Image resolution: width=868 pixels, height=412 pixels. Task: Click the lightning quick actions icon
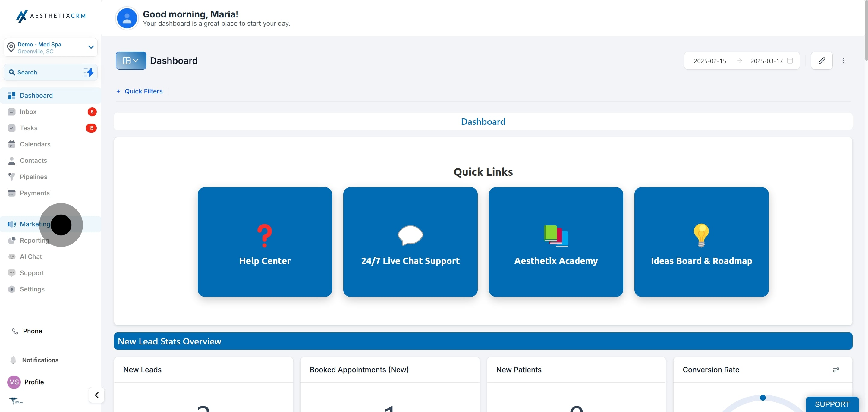[x=89, y=72]
